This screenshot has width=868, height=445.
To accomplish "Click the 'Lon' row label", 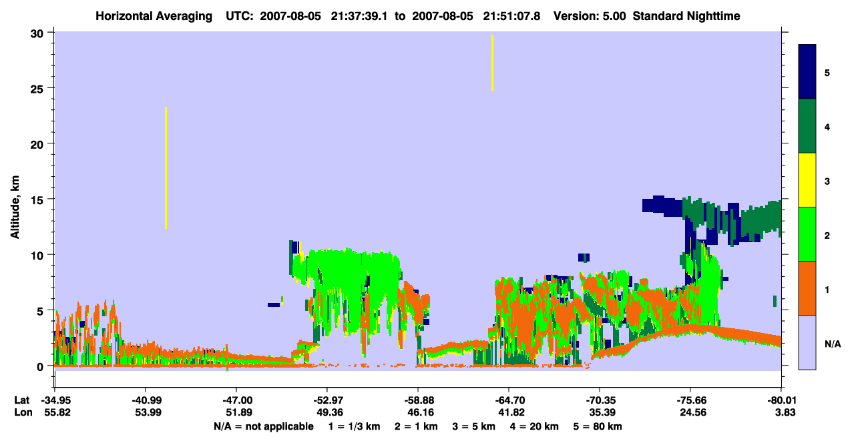I will tap(23, 412).
